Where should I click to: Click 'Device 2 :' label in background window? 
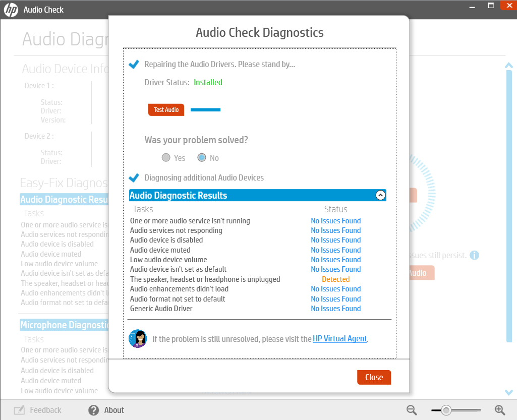pos(39,136)
